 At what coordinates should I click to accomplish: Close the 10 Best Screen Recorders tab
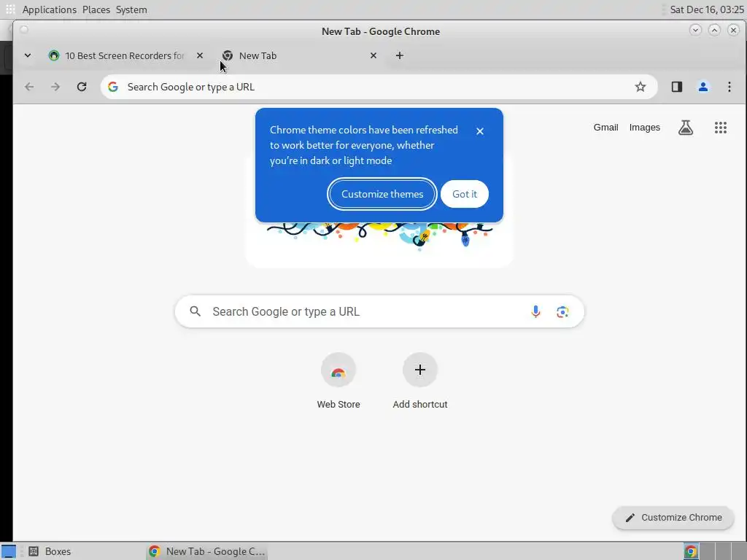200,55
